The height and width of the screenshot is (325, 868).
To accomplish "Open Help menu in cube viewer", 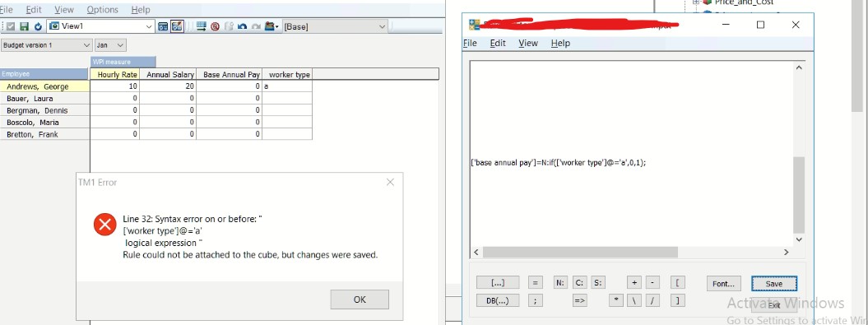I will (140, 10).
